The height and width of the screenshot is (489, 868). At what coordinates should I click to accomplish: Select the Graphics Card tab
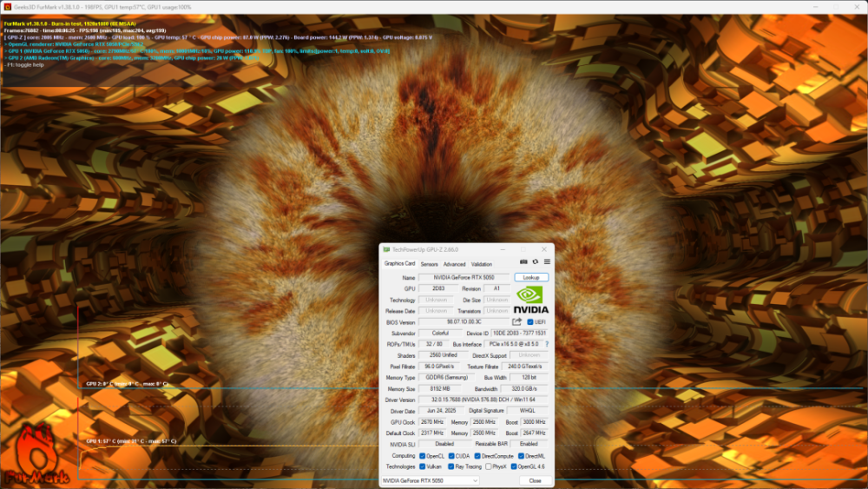coord(399,263)
